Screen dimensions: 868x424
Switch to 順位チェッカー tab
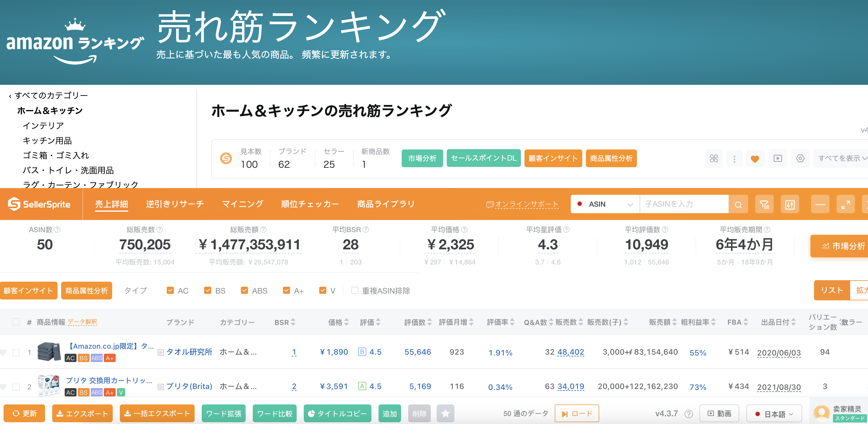pos(310,204)
